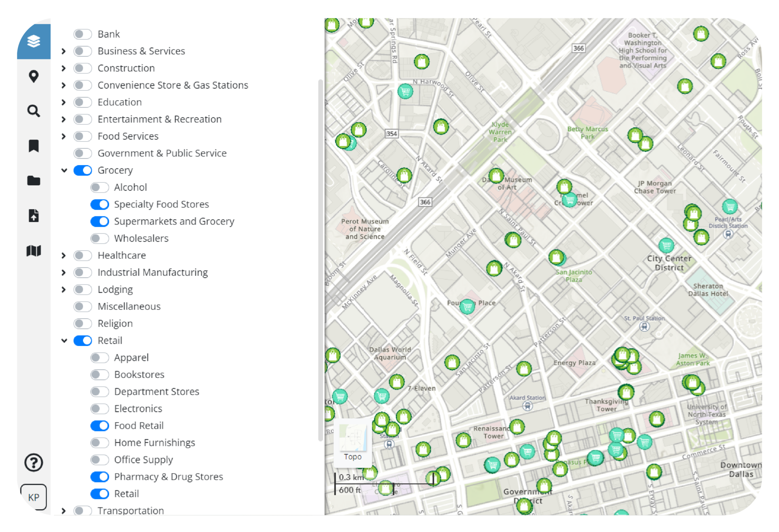Click the KP user avatar
The image size is (779, 532).
tap(33, 497)
